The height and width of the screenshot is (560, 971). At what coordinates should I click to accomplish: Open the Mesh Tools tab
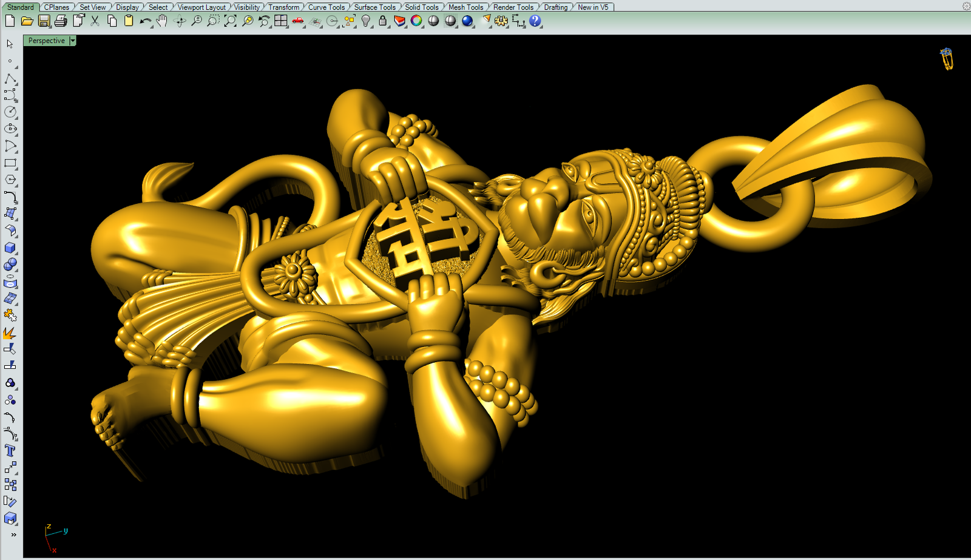[465, 7]
